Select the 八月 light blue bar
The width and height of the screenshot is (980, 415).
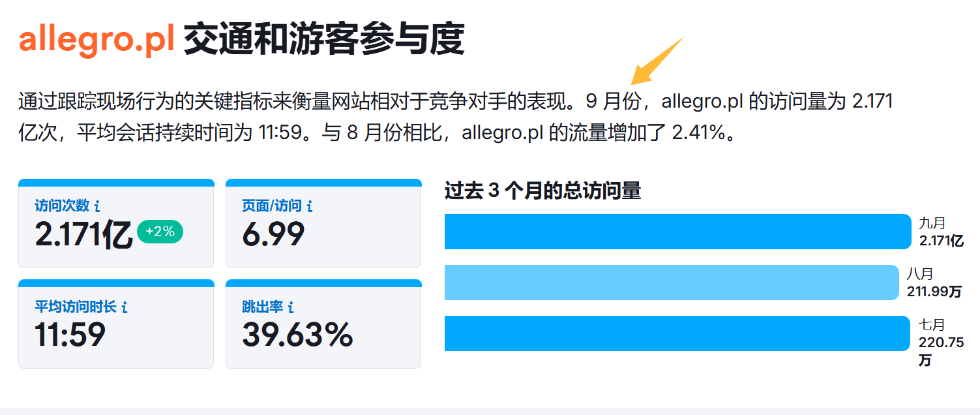coord(672,283)
